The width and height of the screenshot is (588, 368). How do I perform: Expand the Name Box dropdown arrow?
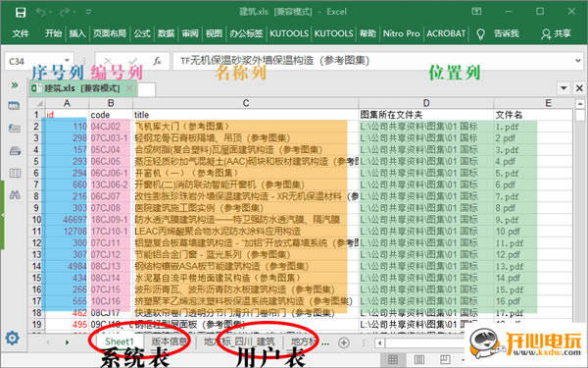coord(67,61)
